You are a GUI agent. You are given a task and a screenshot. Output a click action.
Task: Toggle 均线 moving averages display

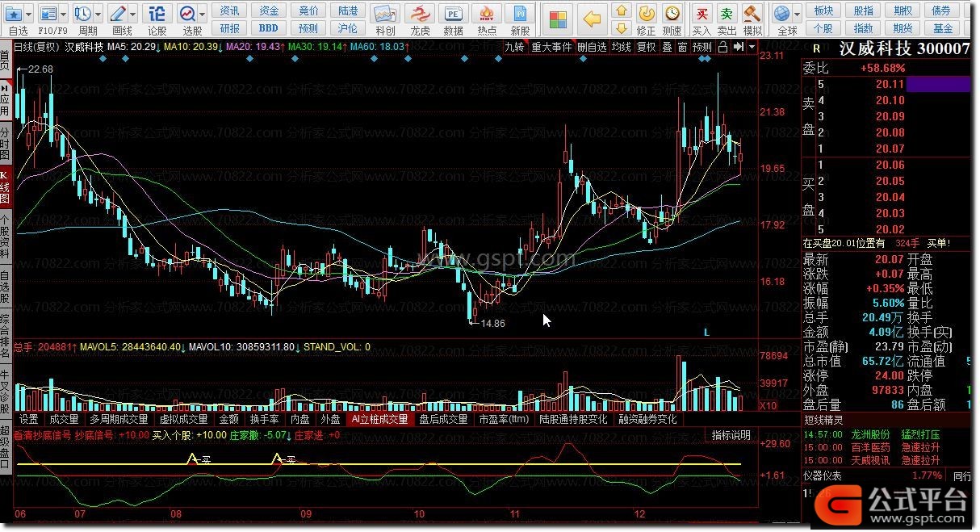click(x=621, y=47)
